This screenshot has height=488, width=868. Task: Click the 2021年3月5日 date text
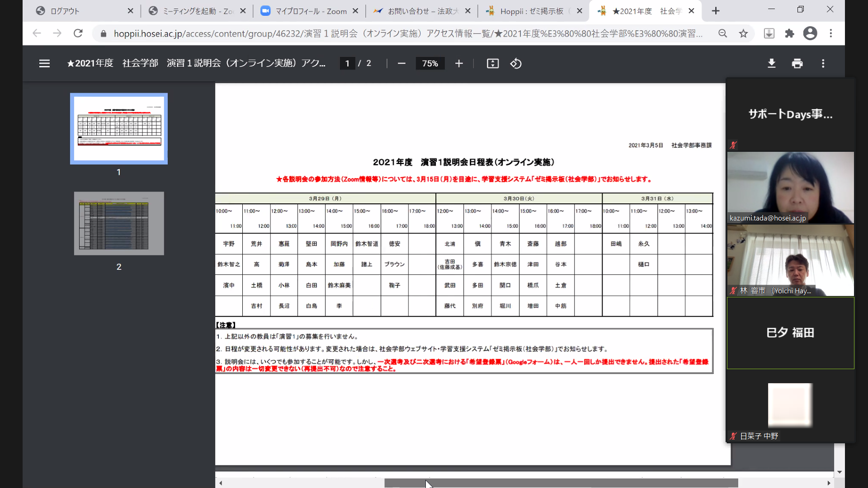[646, 145]
